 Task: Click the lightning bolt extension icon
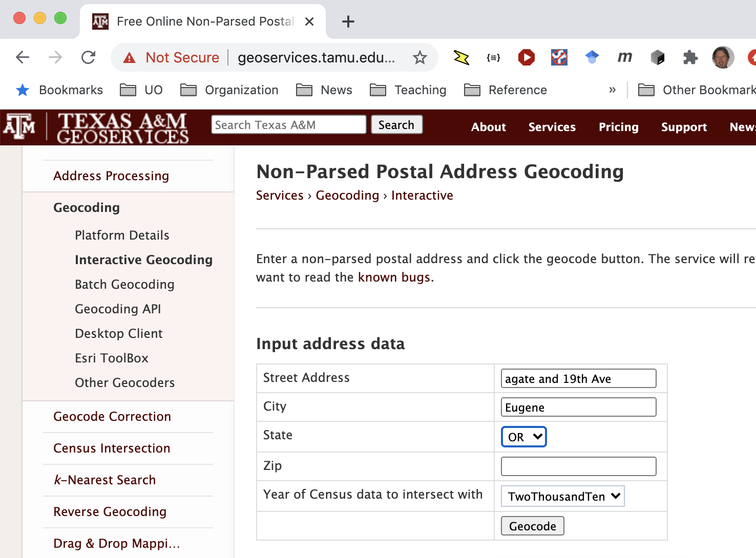tap(460, 57)
